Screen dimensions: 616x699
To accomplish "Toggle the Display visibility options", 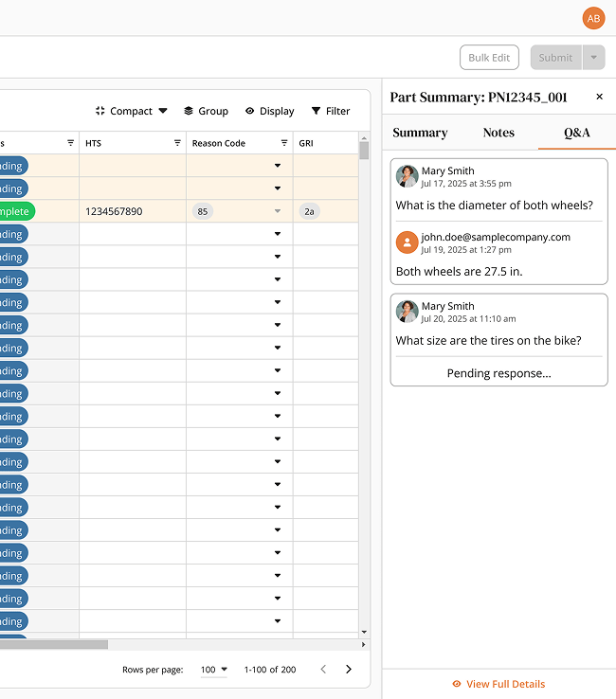I will point(270,111).
